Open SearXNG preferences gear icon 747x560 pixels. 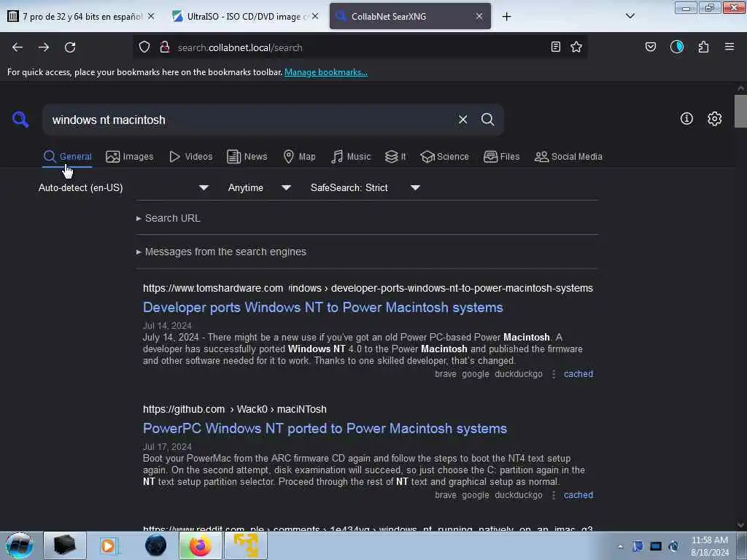715,119
